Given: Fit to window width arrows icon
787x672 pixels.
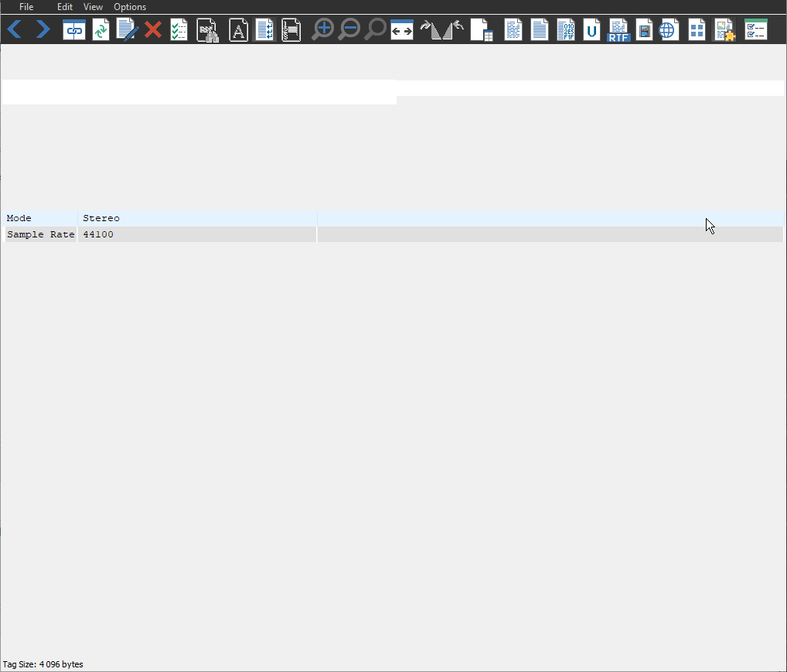Looking at the screenshot, I should point(401,29).
